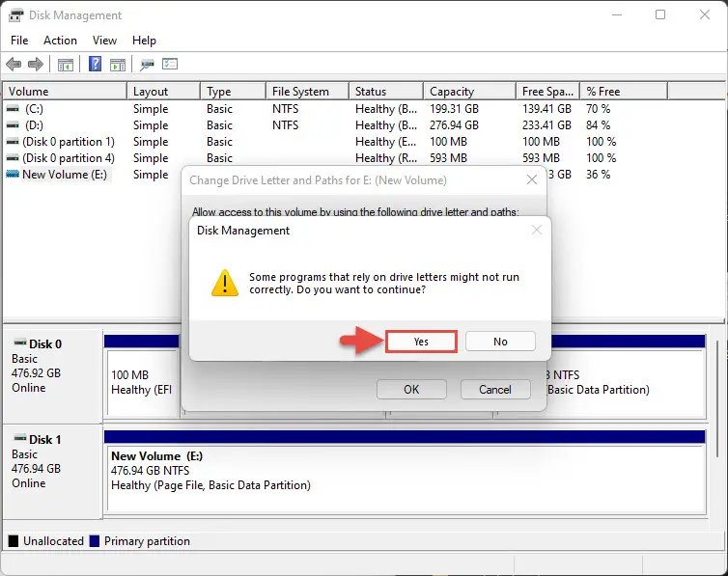Close the Disk Management warning dialog
728x576 pixels.
click(x=537, y=230)
